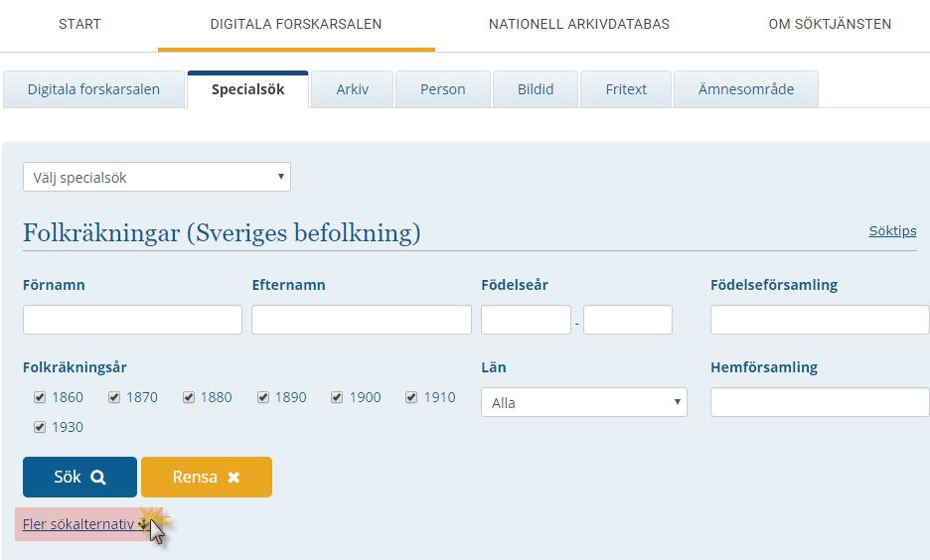Click the Hemförsamling input field
Viewport: 930px width, 560px height.
coord(820,402)
